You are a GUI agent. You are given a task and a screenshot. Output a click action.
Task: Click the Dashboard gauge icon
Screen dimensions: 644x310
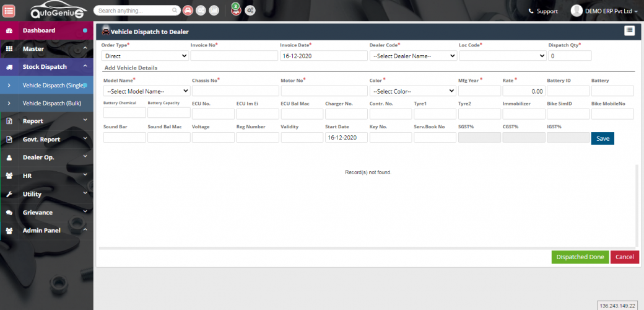pyautogui.click(x=9, y=30)
